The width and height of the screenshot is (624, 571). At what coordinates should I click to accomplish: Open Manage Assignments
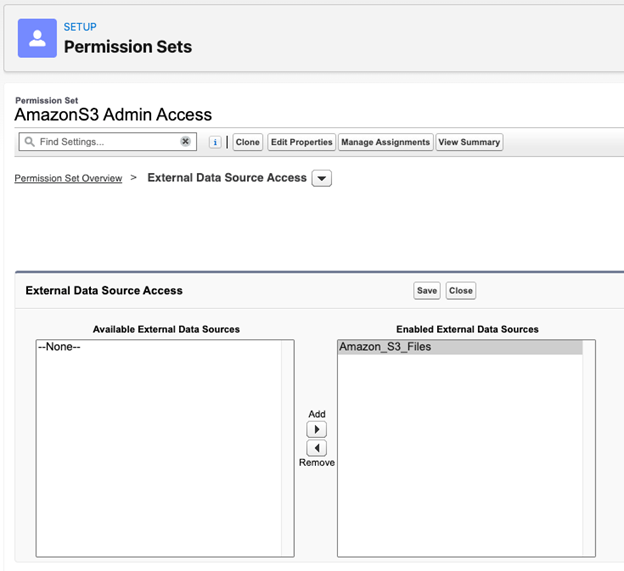(x=385, y=142)
